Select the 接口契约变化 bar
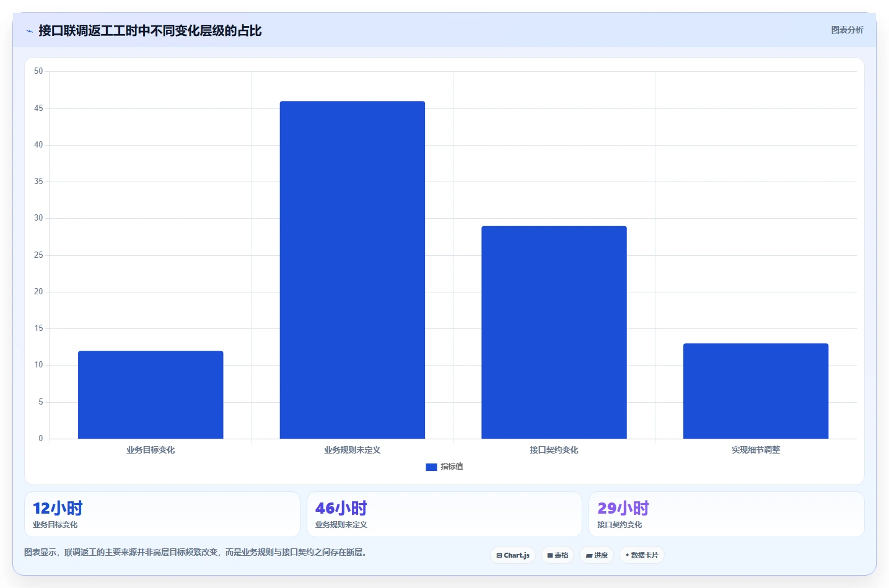The image size is (889, 588). point(554,332)
